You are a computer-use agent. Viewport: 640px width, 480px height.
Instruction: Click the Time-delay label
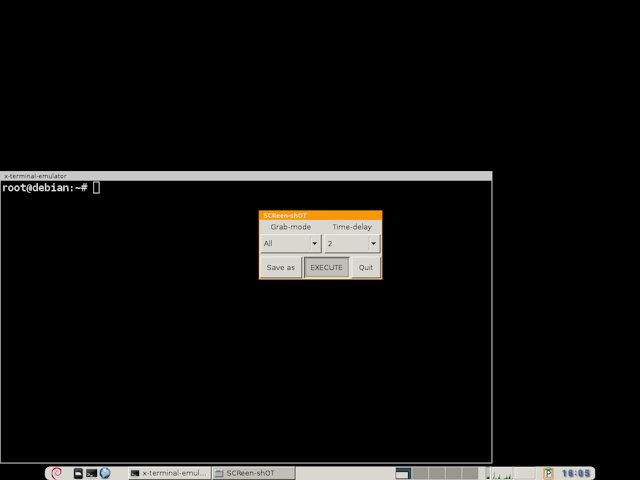(x=352, y=227)
